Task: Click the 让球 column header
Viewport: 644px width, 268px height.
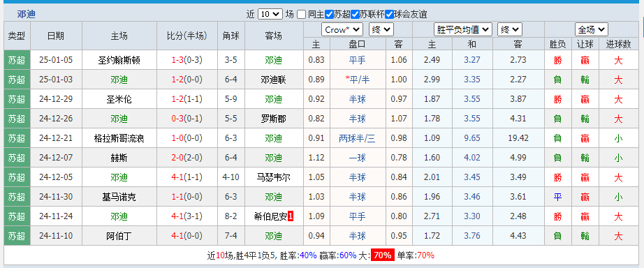Action: 585,45
